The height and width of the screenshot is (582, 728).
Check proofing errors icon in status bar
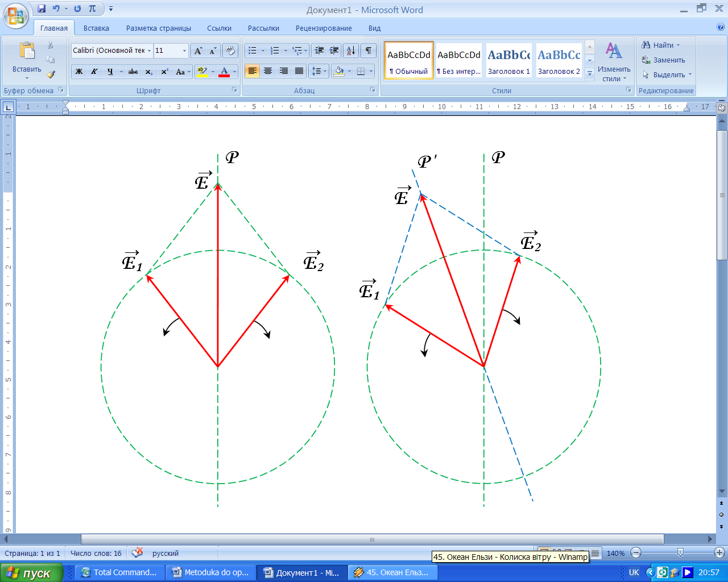[x=137, y=552]
